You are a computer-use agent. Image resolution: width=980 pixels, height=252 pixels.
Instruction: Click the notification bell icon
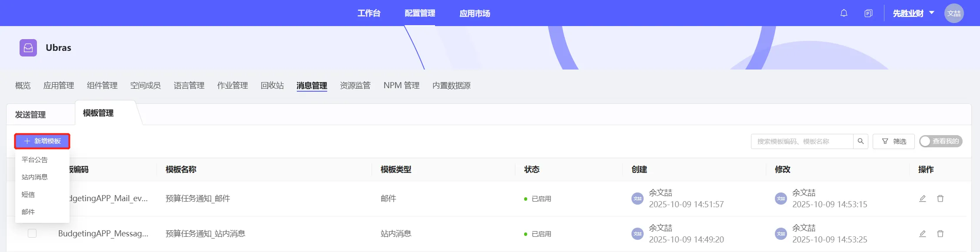tap(844, 13)
